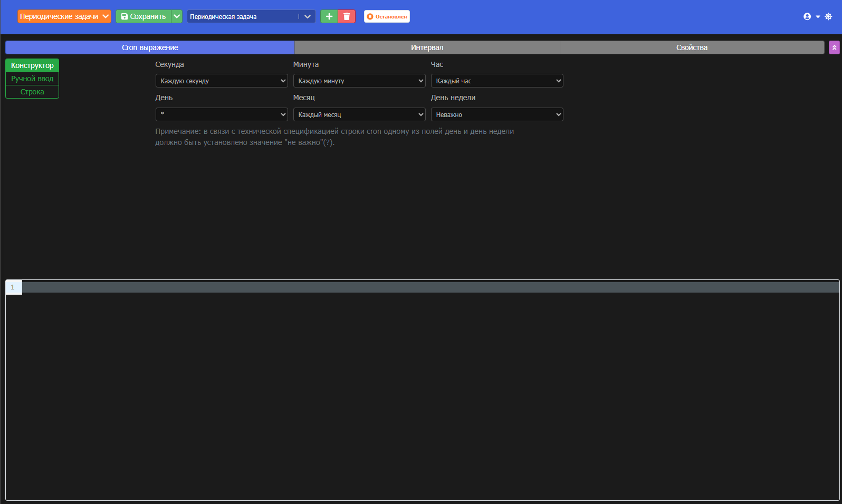Click the red trash delete icon
842x504 pixels.
click(x=347, y=16)
